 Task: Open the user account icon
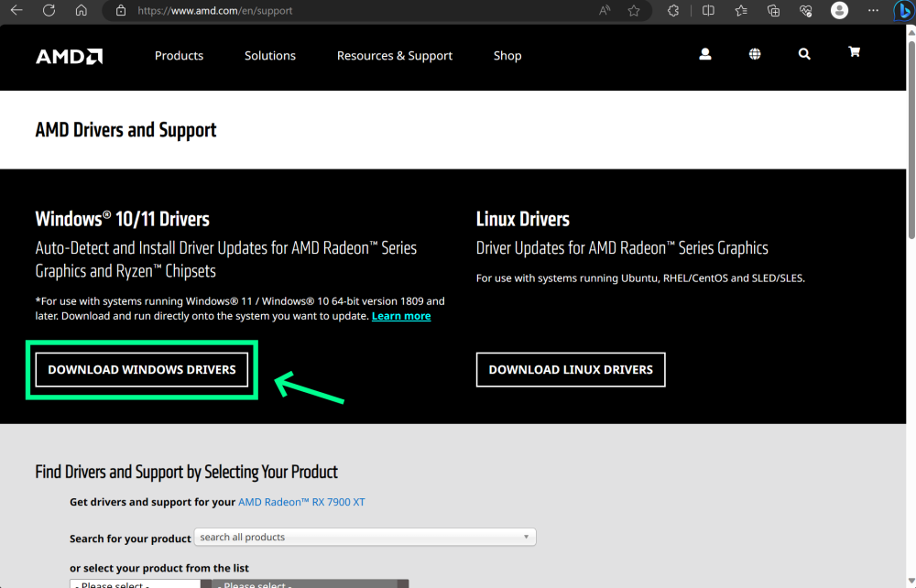705,54
